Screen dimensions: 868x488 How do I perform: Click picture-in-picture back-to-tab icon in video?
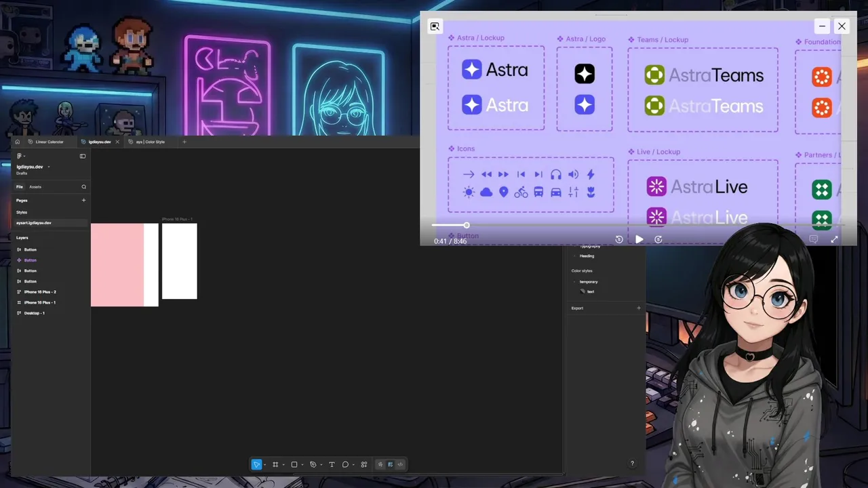point(435,26)
